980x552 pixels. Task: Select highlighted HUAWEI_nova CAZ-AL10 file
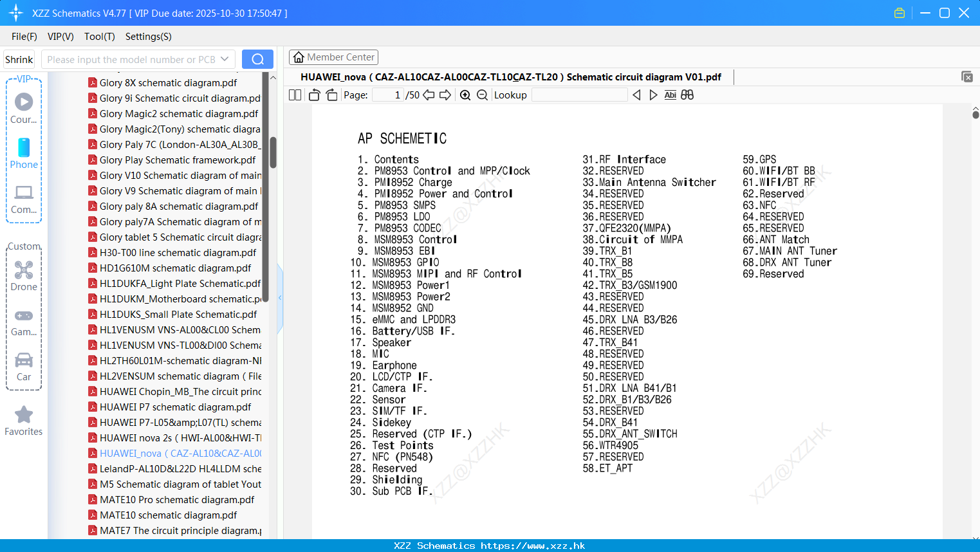pyautogui.click(x=174, y=453)
